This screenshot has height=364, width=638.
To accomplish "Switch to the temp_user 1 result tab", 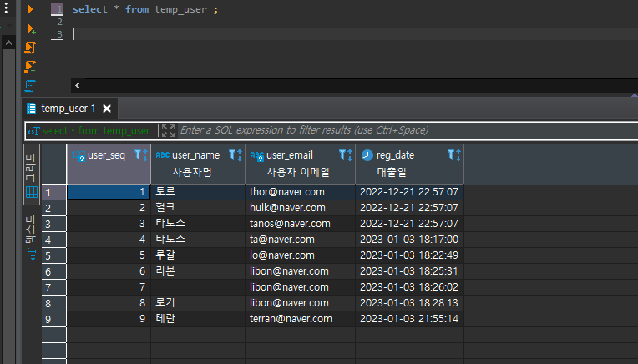I will tap(68, 109).
